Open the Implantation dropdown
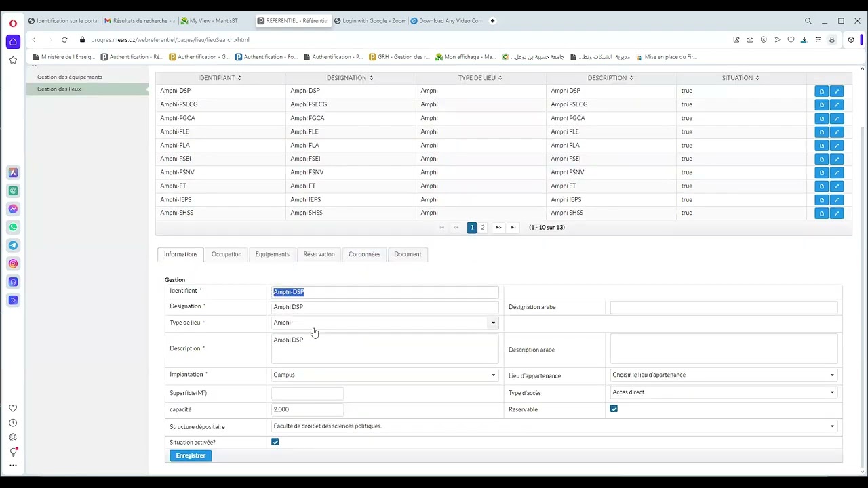 pyautogui.click(x=384, y=375)
